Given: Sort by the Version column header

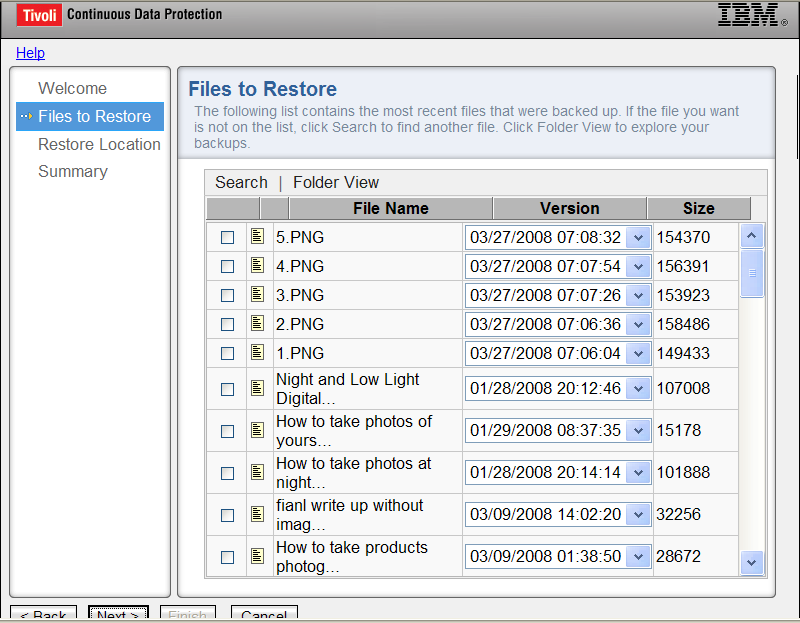Looking at the screenshot, I should click(x=570, y=208).
